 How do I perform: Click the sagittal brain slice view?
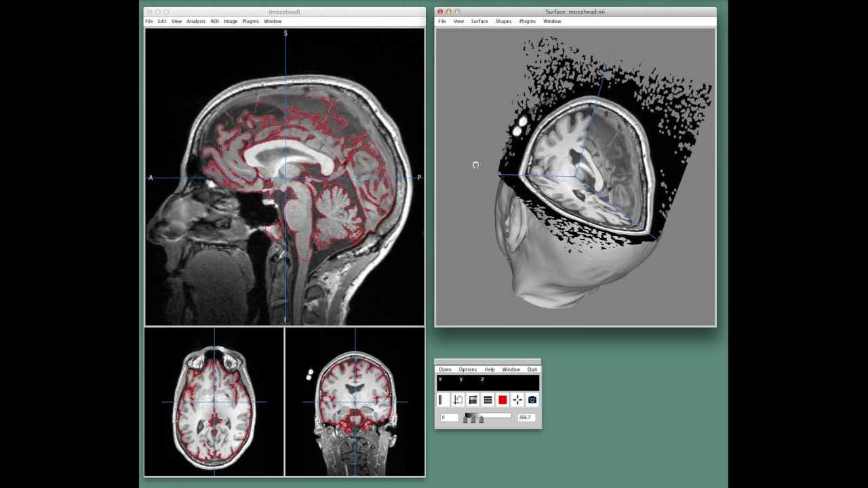(285, 177)
